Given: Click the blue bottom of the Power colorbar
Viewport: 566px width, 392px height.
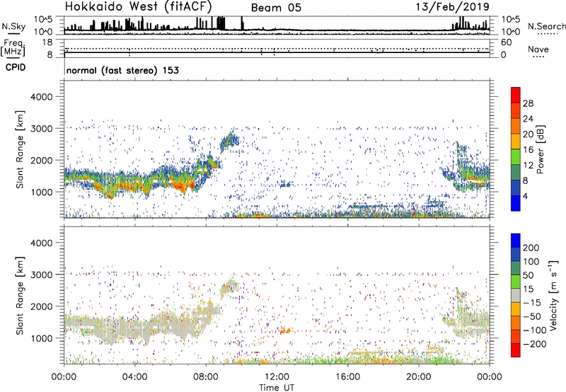Looking at the screenshot, I should 516,203.
